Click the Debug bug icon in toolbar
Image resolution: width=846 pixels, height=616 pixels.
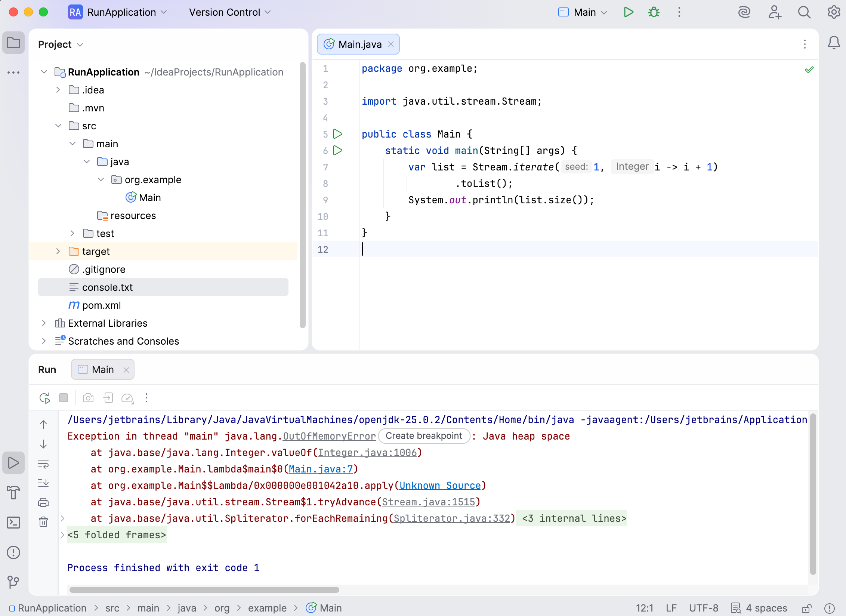point(654,12)
